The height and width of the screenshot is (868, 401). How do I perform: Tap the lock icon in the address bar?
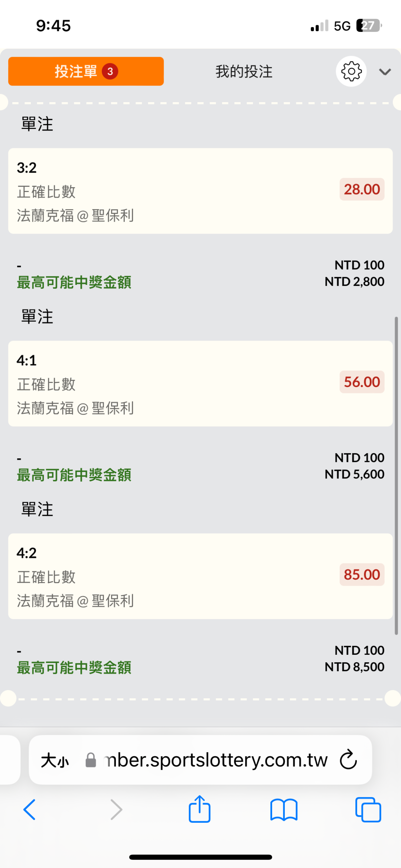(91, 760)
